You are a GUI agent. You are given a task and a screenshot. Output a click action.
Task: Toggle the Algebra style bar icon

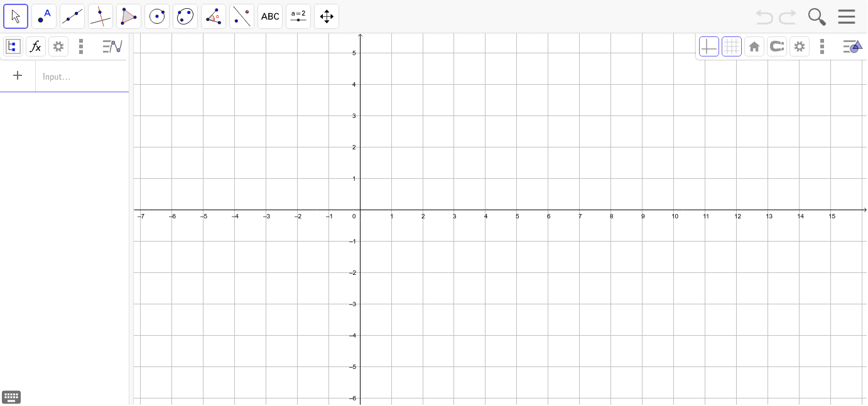tap(112, 46)
